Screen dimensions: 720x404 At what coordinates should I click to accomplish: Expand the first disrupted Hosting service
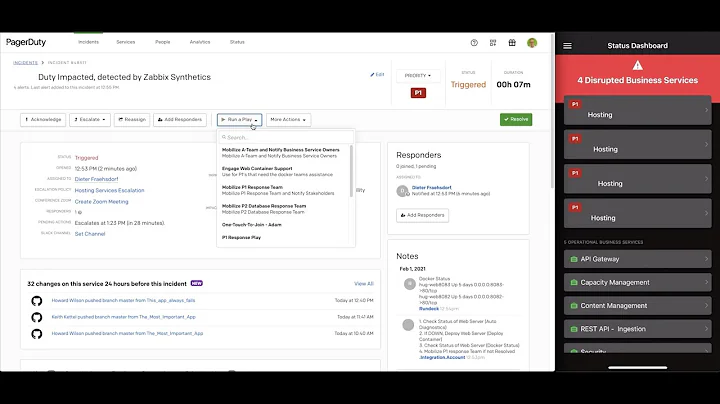[x=637, y=110]
